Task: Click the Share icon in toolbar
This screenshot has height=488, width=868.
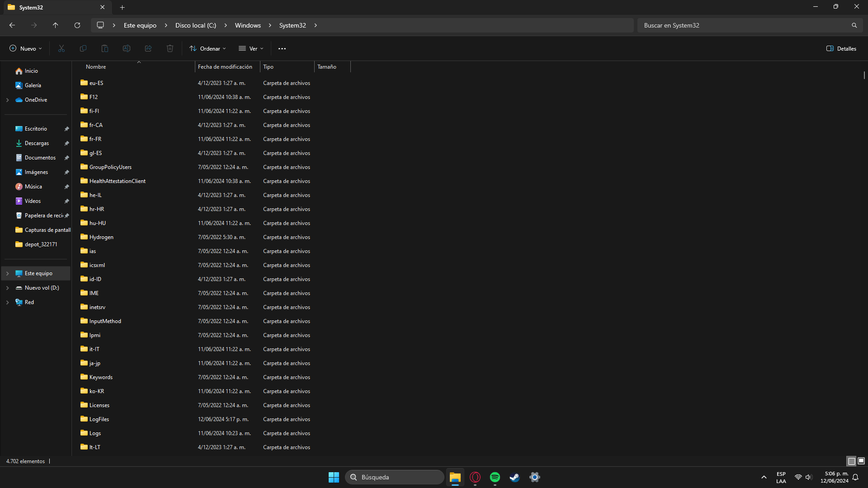Action: 148,48
